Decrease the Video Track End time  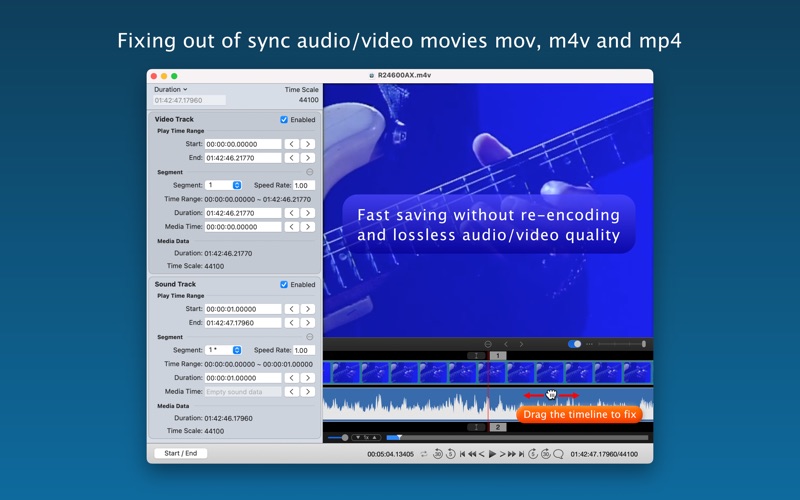291,158
